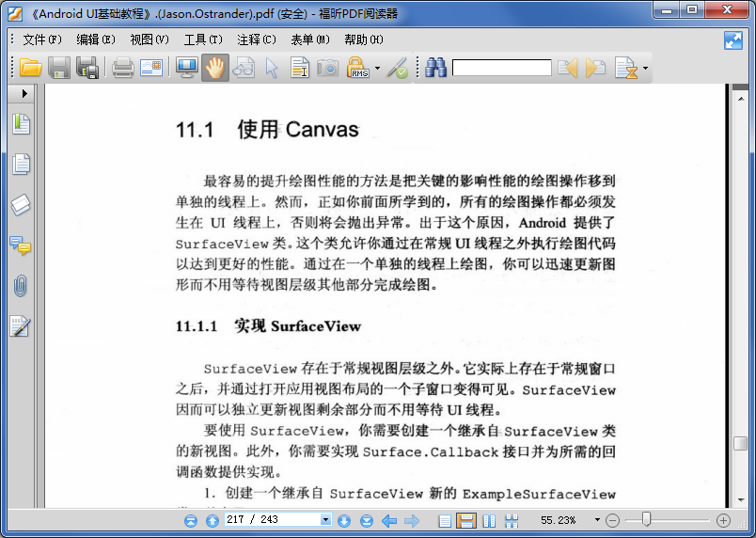Click the vertical scrollbar up arrow
Screen dimensions: 756x538
click(741, 99)
